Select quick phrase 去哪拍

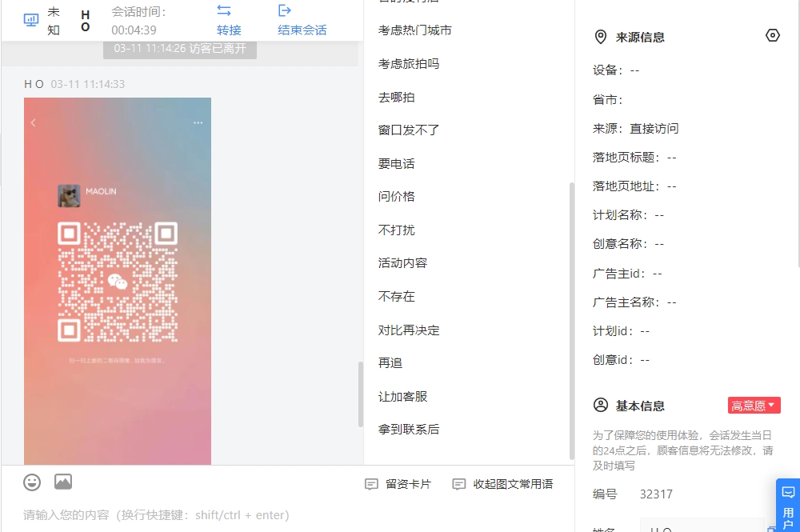pos(397,98)
